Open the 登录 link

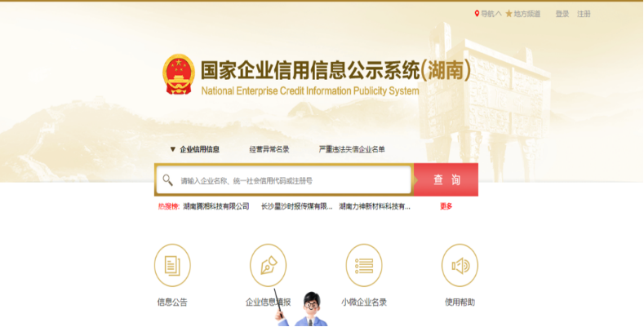coord(562,14)
